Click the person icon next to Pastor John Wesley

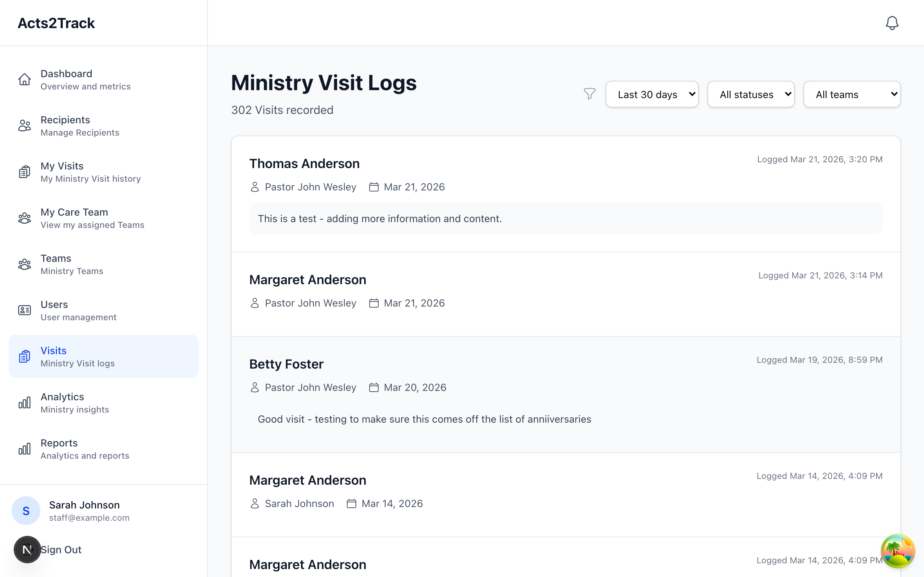tap(255, 186)
